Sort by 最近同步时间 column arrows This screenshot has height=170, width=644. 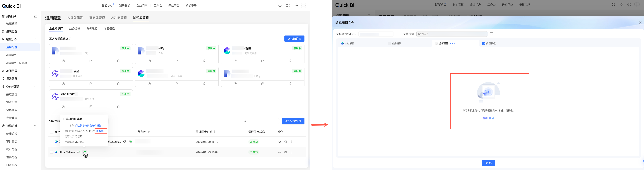pos(214,132)
